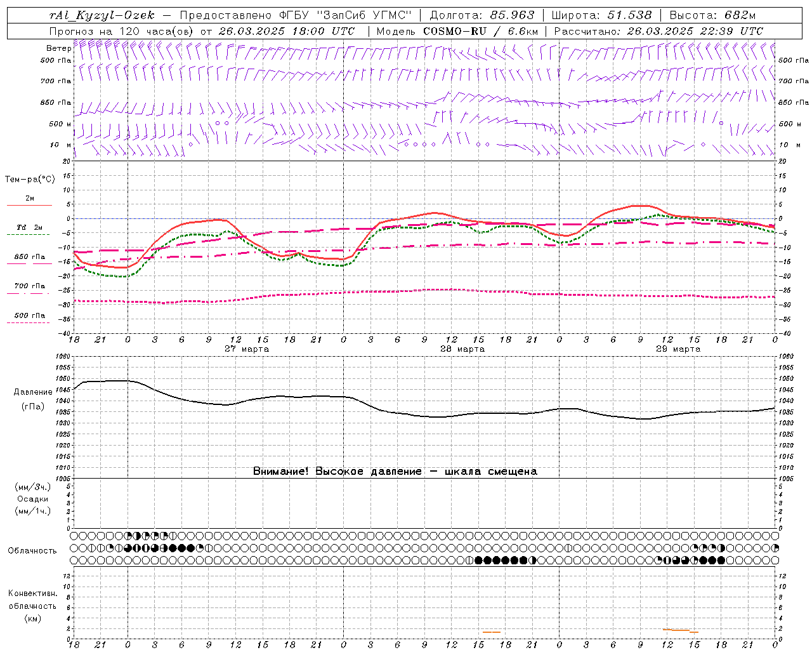
Task: Click the station name rAl_Kyzyl-Ozek in header
Action: (101, 15)
